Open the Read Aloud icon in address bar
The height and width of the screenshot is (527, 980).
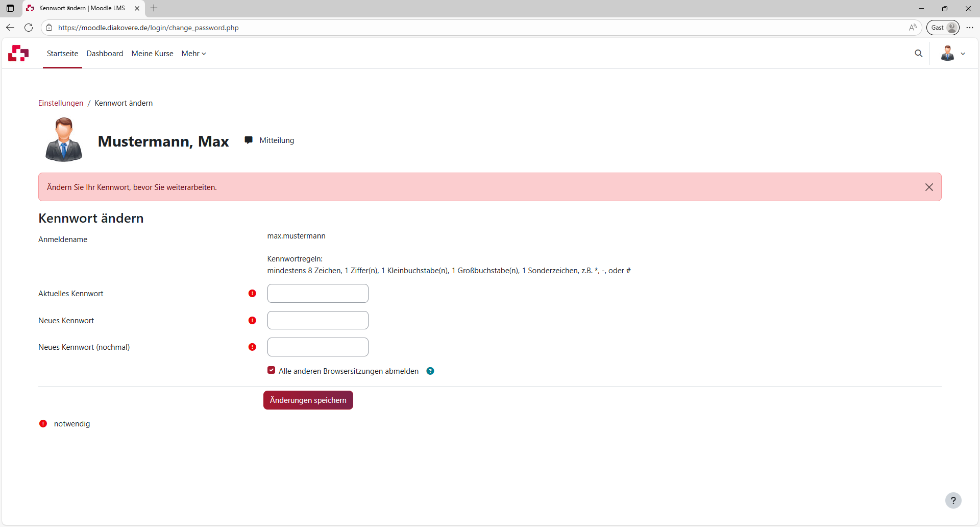point(913,28)
